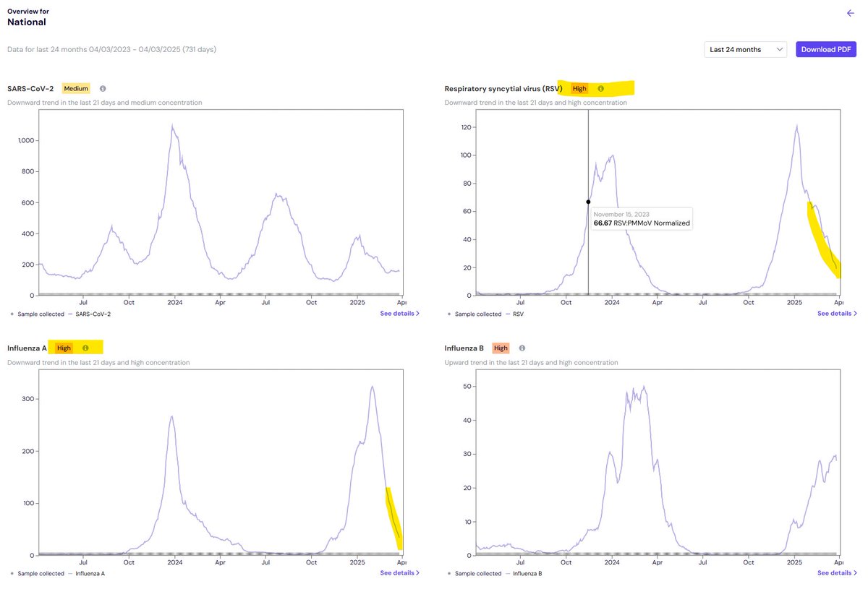Click the Download PDF button
This screenshot has width=868, height=597.
tap(826, 49)
